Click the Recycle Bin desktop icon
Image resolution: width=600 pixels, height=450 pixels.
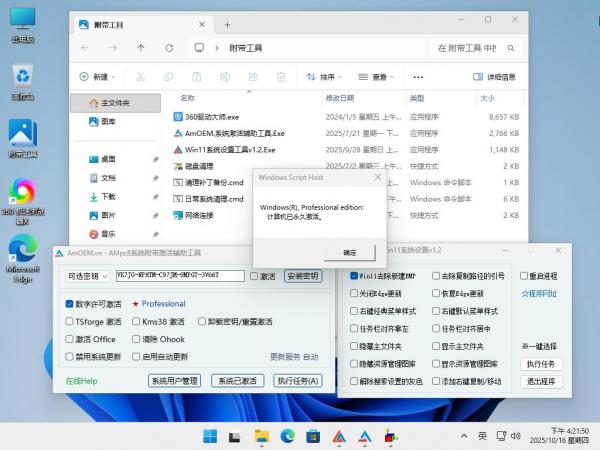click(x=22, y=78)
